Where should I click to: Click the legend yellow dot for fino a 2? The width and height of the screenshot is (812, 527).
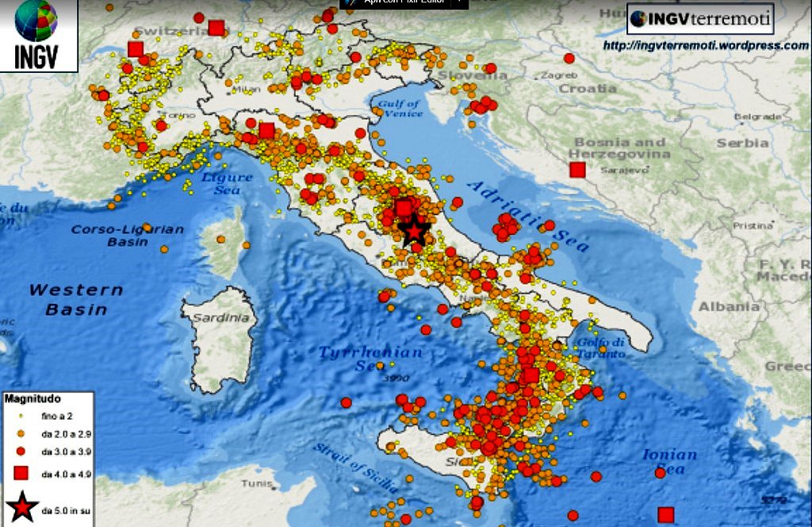point(22,416)
